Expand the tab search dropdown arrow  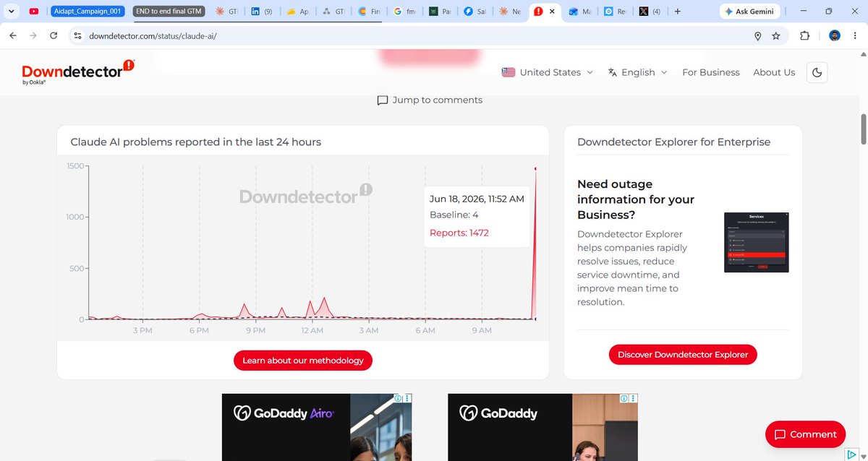click(12, 12)
